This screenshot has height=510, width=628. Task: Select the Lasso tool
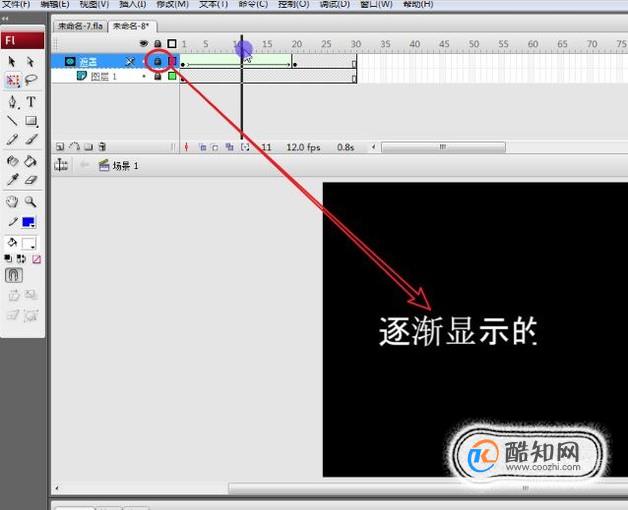point(31,80)
